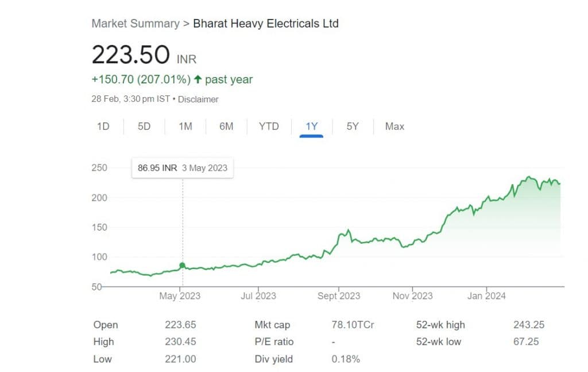Click the Bharat Heavy Electricals Ltd title
Screen dimensions: 588x372
(266, 24)
